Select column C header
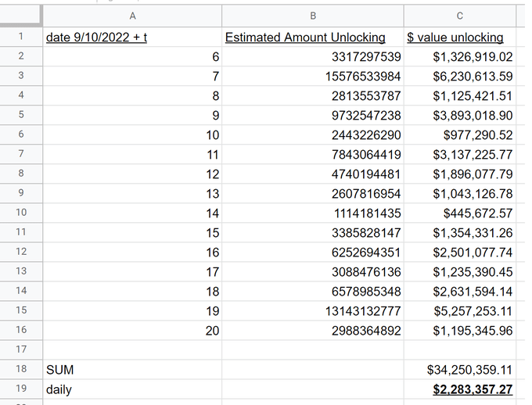The height and width of the screenshot is (405, 532). click(x=459, y=16)
